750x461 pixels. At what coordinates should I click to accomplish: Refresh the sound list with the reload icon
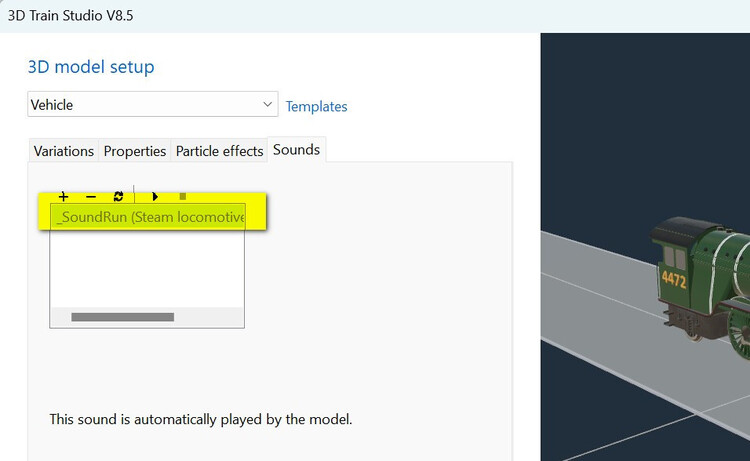118,197
